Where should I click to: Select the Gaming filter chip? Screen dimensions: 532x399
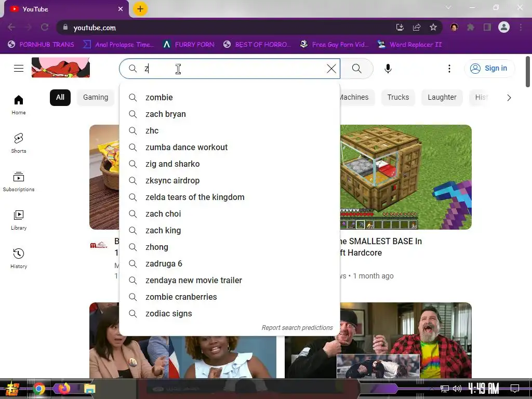(x=96, y=97)
